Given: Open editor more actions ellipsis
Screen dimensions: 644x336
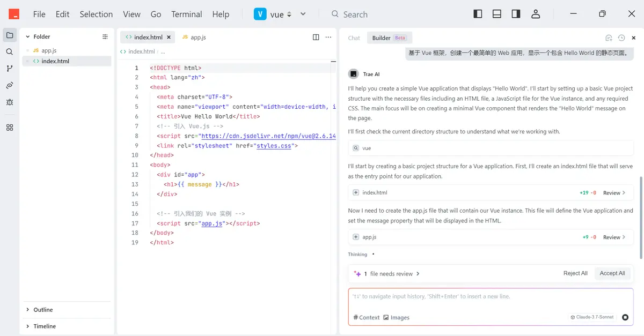Looking at the screenshot, I should [x=328, y=37].
